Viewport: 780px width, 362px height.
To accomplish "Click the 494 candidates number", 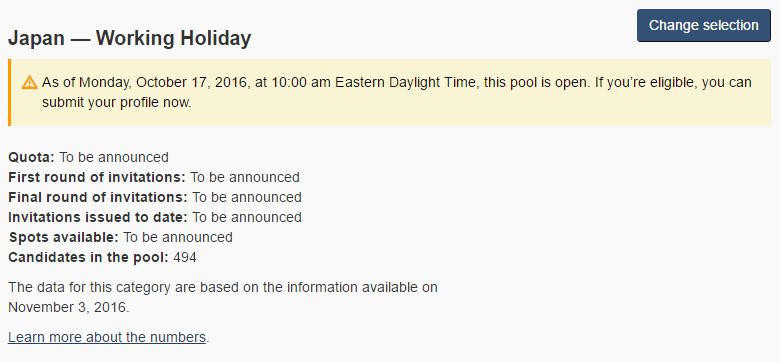I will 185,258.
